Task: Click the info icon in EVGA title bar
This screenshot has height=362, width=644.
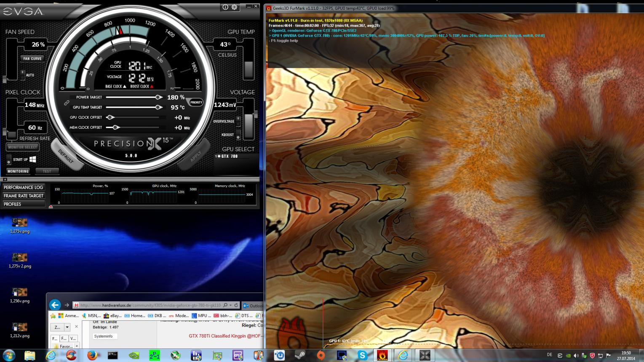Action: [x=225, y=7]
